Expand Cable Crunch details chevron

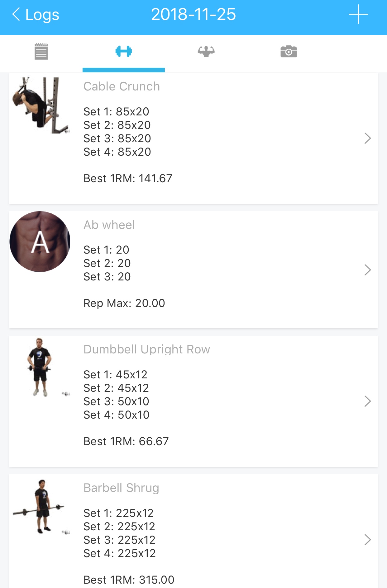tap(367, 138)
